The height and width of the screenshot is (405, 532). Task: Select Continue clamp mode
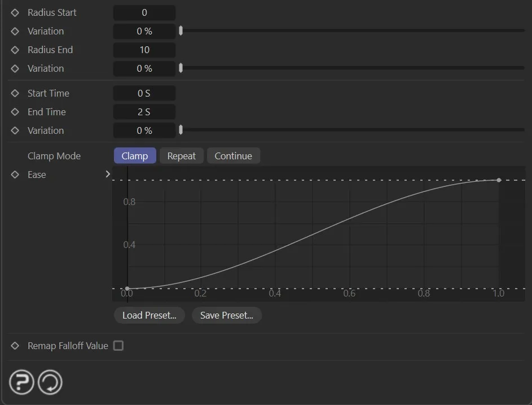[233, 156]
